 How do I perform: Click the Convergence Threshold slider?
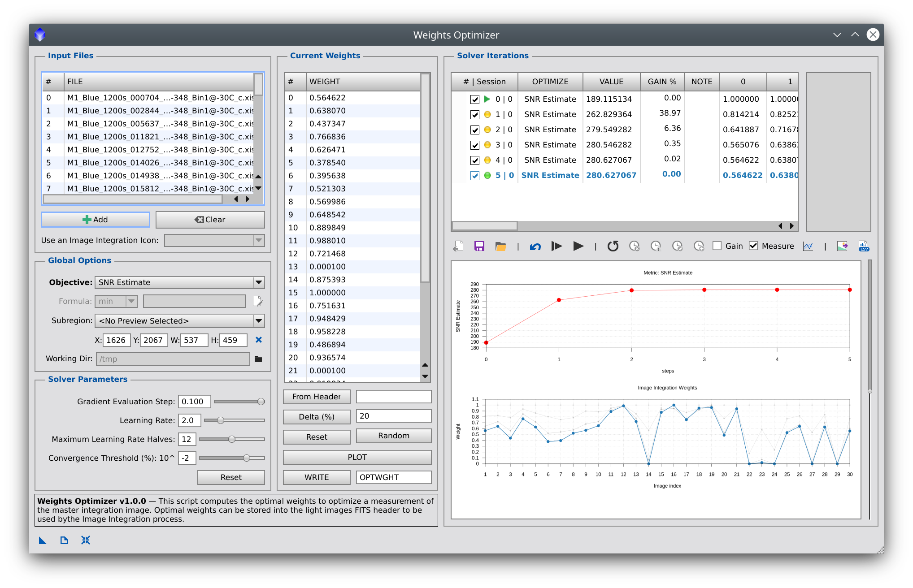(232, 458)
